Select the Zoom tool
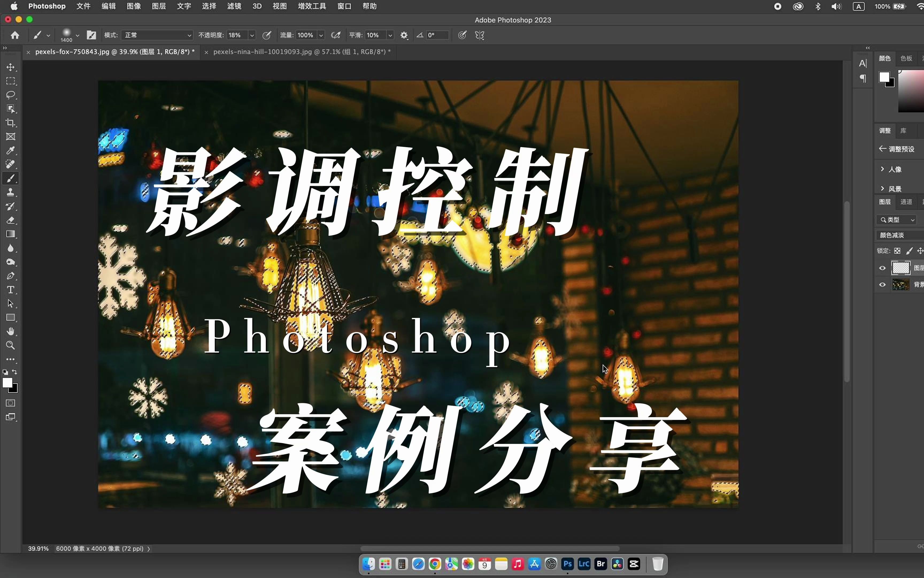 pyautogui.click(x=10, y=345)
